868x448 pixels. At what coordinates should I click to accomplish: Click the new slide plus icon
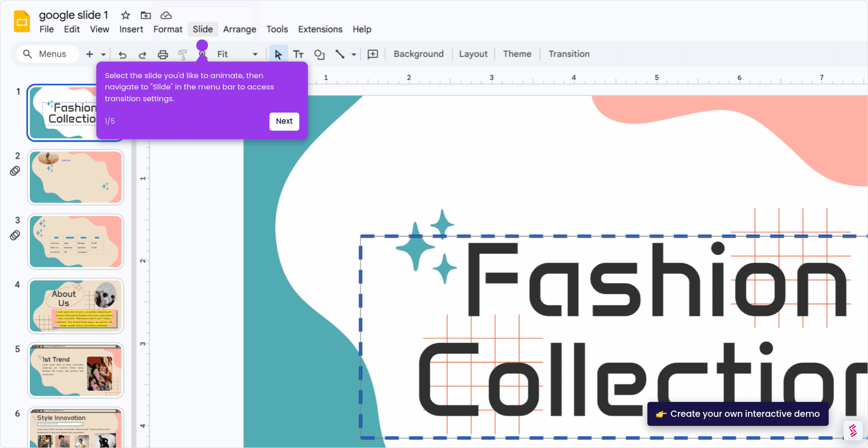(90, 54)
